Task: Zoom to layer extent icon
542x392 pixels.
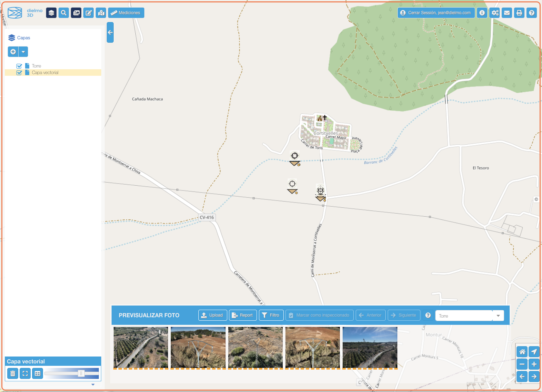Action: (x=25, y=373)
